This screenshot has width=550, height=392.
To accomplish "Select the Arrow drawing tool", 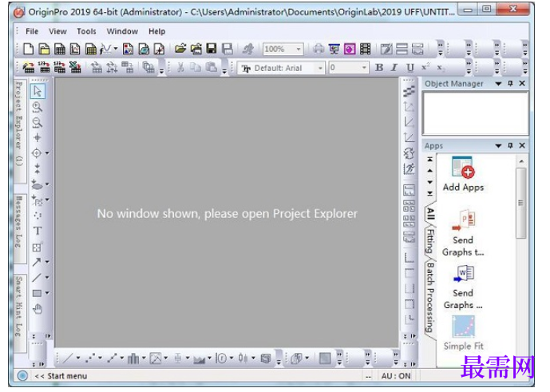I will [37, 262].
